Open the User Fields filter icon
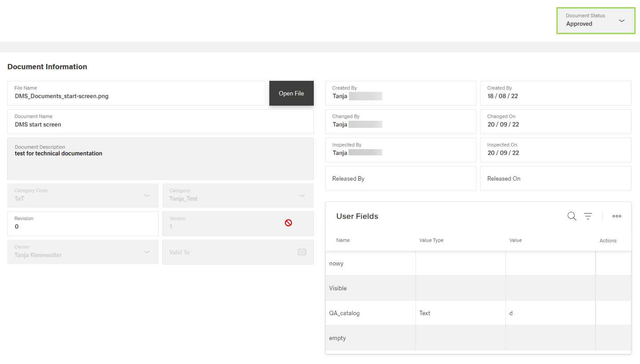The width and height of the screenshot is (640, 364). [x=588, y=216]
